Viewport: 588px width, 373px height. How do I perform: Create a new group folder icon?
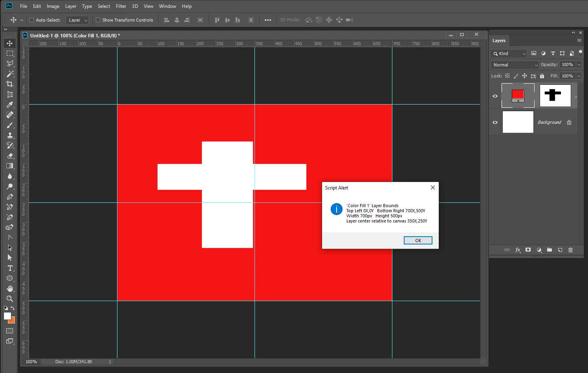point(550,250)
